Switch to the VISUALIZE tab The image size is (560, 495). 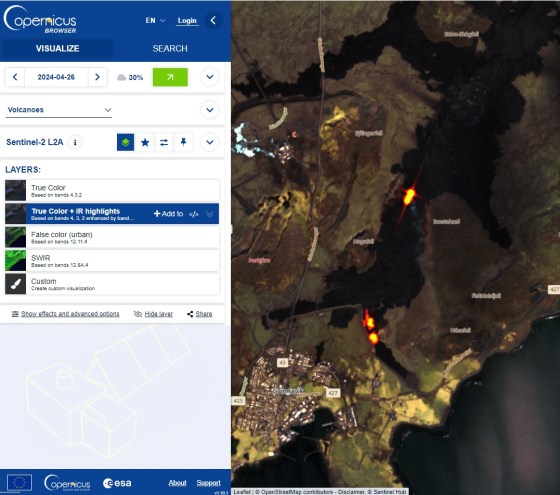point(57,49)
